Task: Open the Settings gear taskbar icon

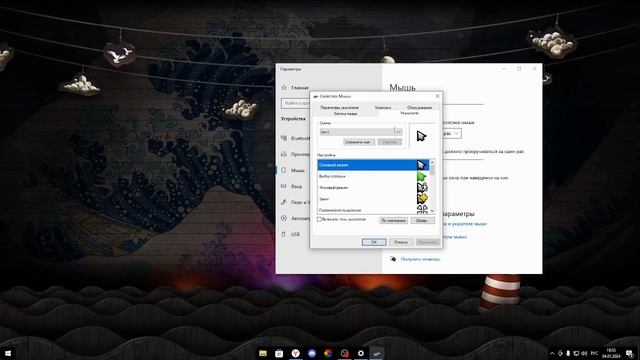Action: coord(361,353)
